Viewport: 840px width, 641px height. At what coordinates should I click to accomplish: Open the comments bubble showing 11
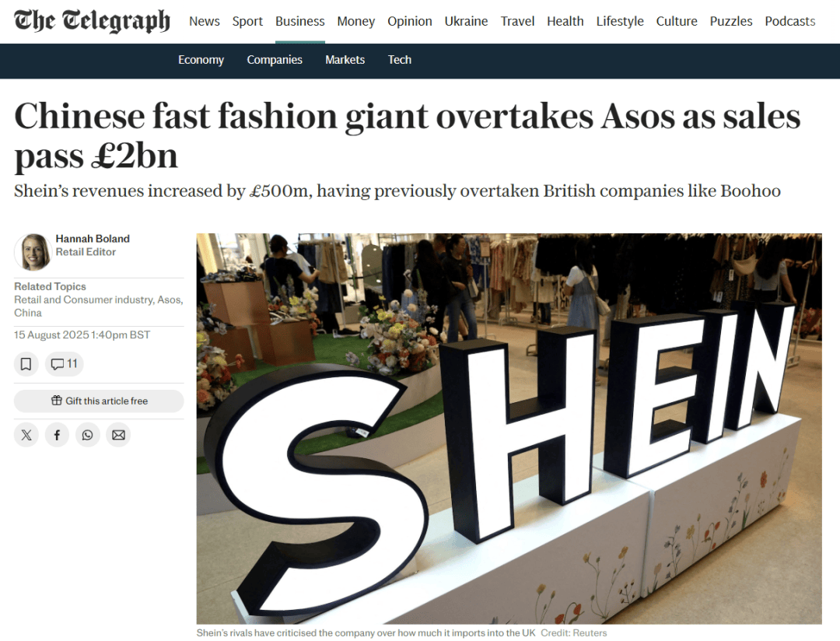pyautogui.click(x=65, y=364)
